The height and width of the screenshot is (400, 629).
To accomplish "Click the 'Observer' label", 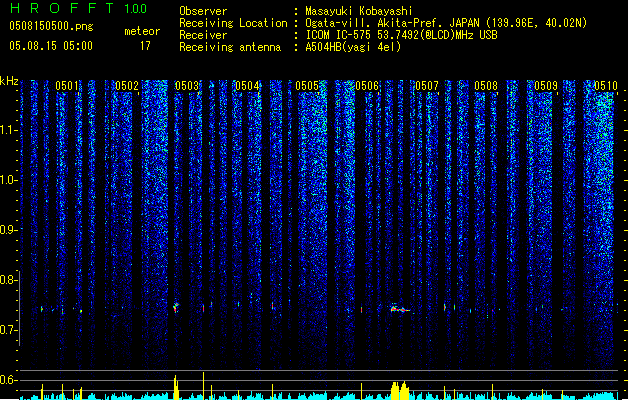I will point(203,11).
